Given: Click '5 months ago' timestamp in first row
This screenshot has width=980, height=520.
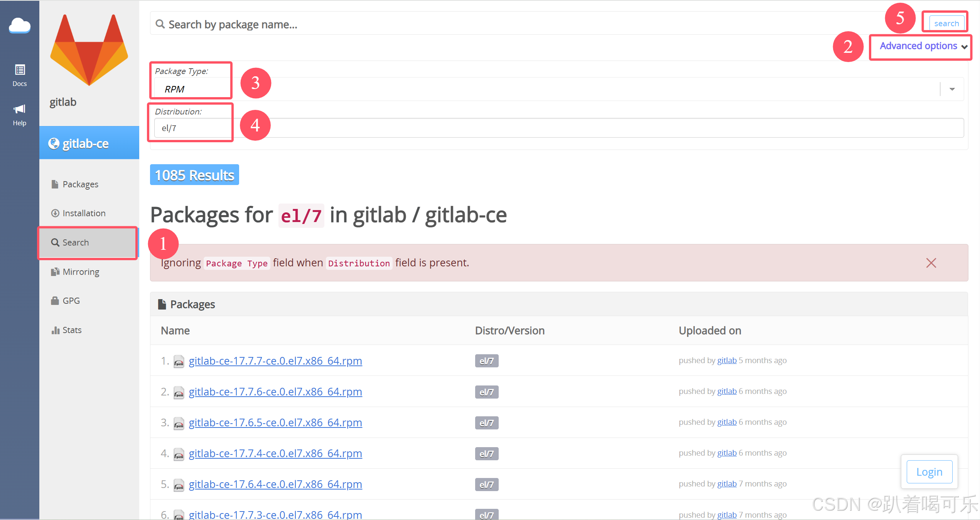Looking at the screenshot, I should (x=762, y=360).
